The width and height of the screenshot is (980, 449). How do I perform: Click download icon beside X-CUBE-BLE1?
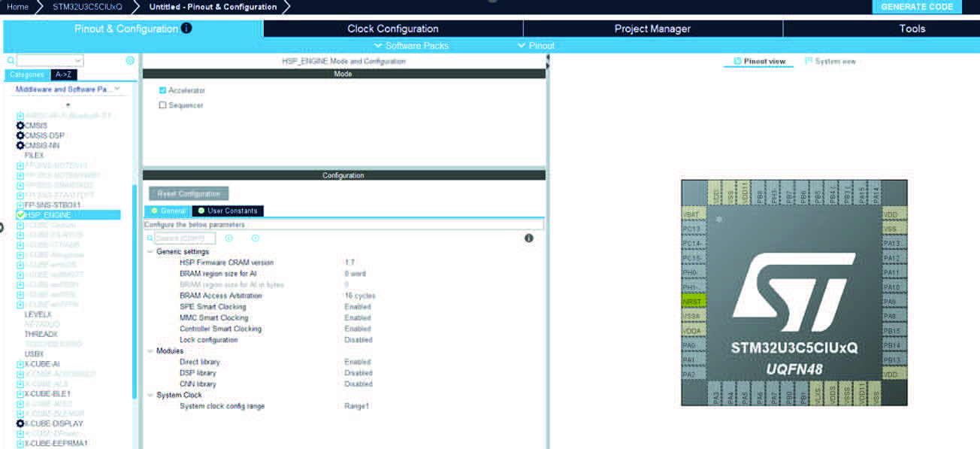click(x=20, y=394)
